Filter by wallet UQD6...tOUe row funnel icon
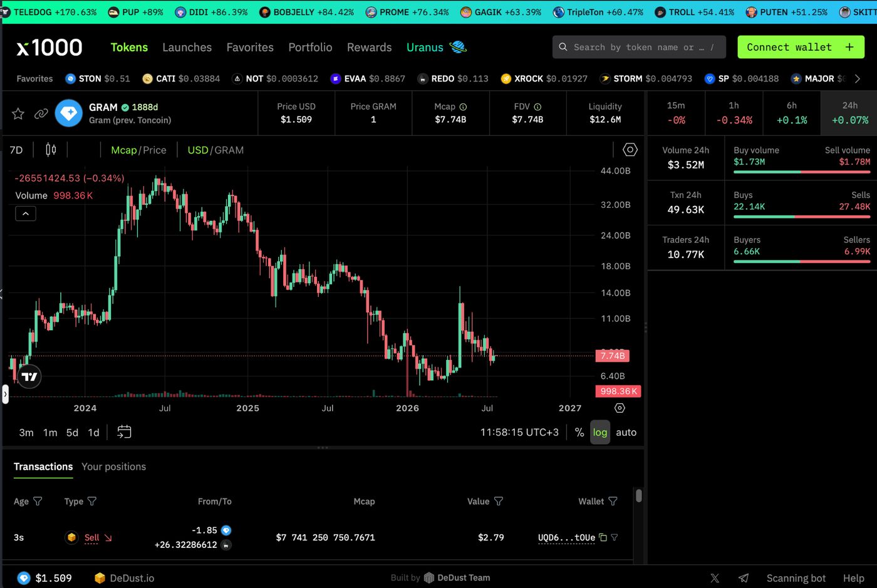This screenshot has width=877, height=588. [x=615, y=537]
